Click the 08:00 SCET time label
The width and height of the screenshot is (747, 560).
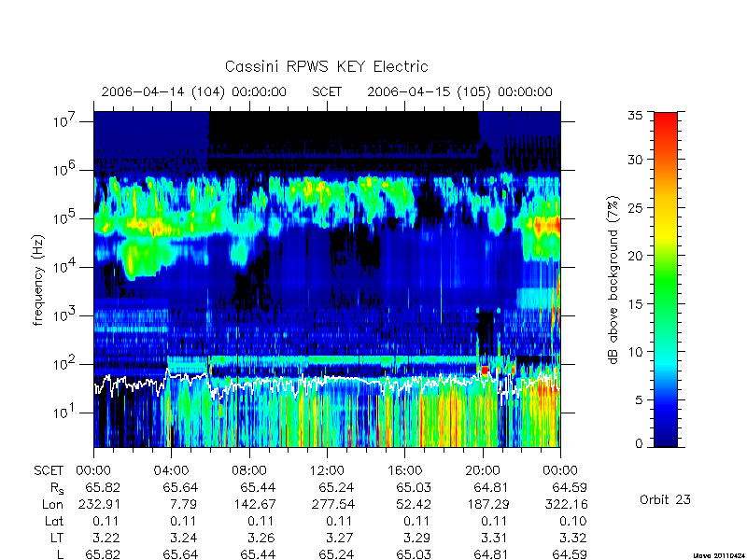249,470
